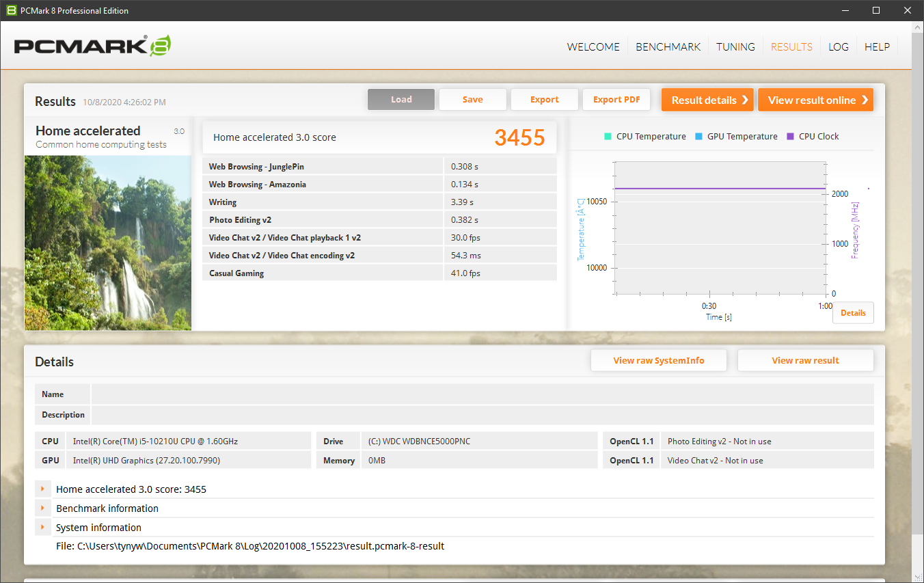Select the Writing test row
The image size is (924, 583).
pyautogui.click(x=380, y=202)
